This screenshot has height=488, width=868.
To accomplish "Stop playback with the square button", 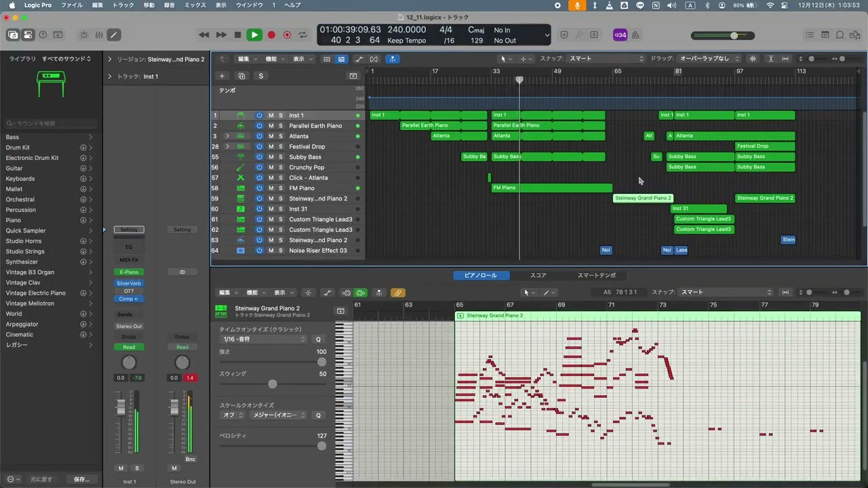I will (237, 35).
